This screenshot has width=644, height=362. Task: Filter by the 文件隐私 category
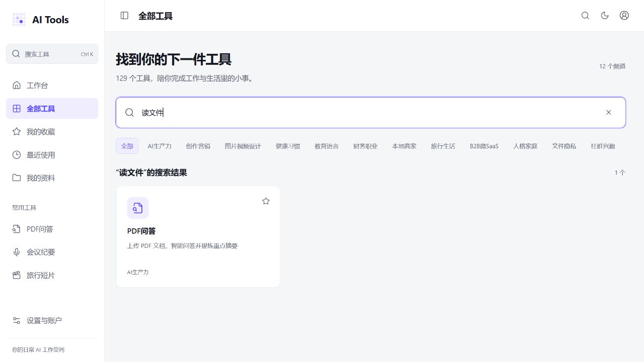click(x=564, y=146)
